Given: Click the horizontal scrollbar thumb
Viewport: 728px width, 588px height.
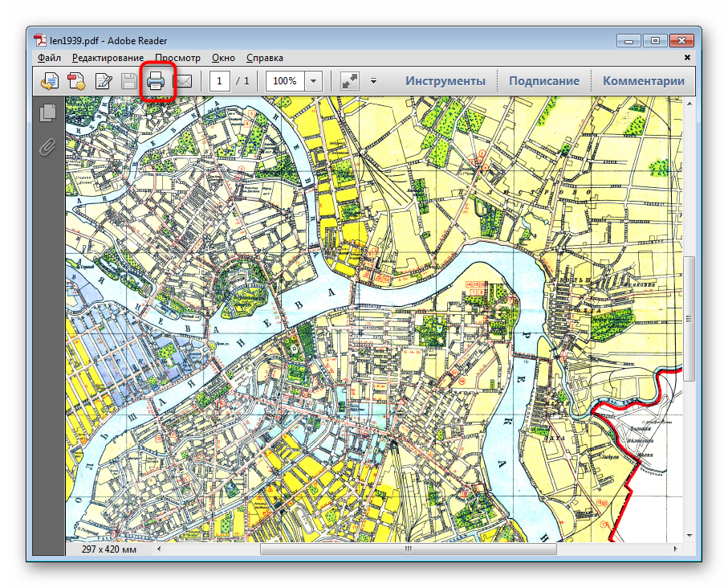Looking at the screenshot, I should point(408,550).
